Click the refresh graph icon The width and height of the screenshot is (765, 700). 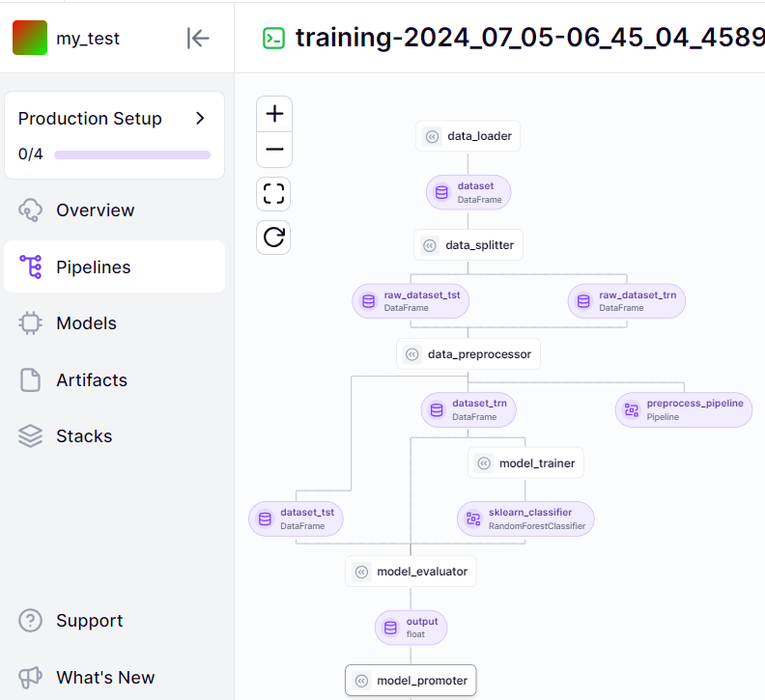(274, 237)
